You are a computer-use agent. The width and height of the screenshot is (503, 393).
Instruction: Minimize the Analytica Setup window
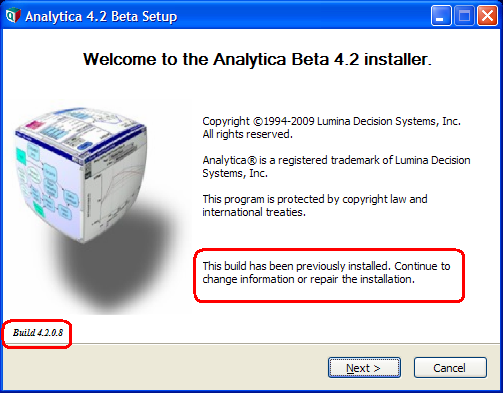tap(441, 15)
